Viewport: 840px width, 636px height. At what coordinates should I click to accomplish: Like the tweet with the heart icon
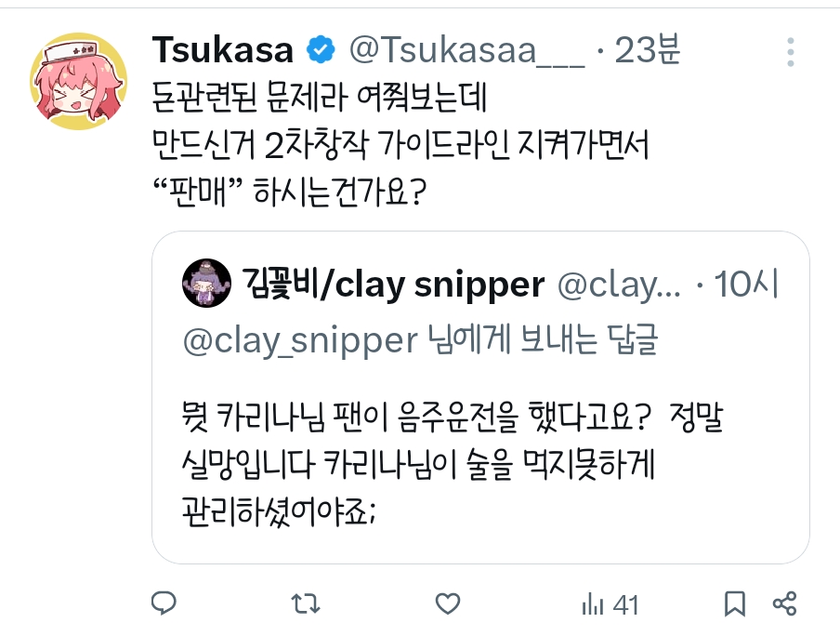point(448,604)
